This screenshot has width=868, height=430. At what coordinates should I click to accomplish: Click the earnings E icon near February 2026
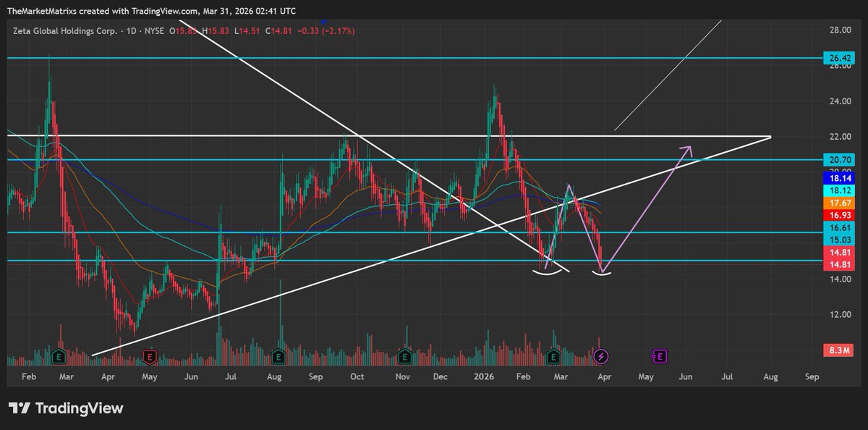pyautogui.click(x=553, y=355)
